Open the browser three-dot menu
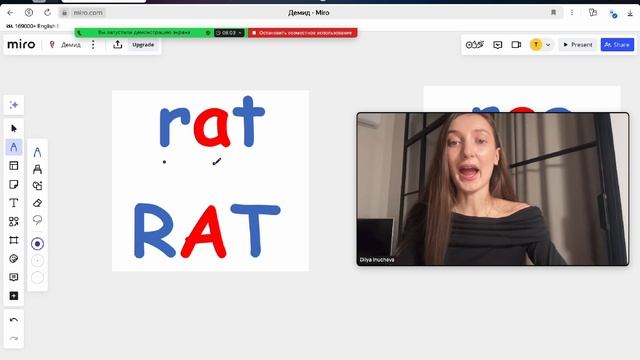This screenshot has width=640, height=360. pyautogui.click(x=572, y=13)
